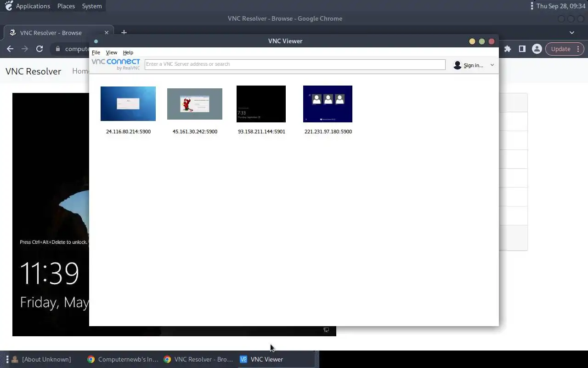This screenshot has width=588, height=368.
Task: Expand the dropdown arrow next to Sign in
Action: [x=492, y=65]
